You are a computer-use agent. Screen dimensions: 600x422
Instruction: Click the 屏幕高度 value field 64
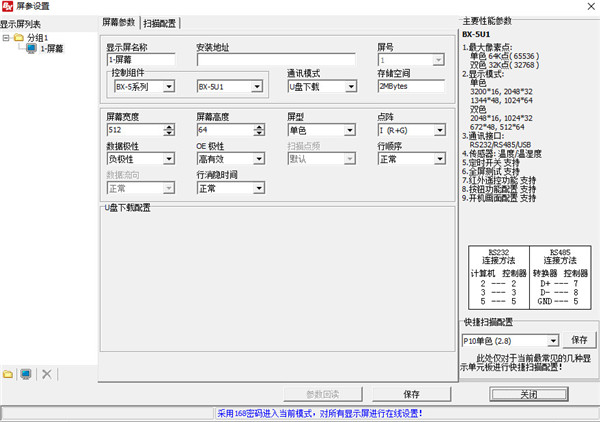point(225,130)
